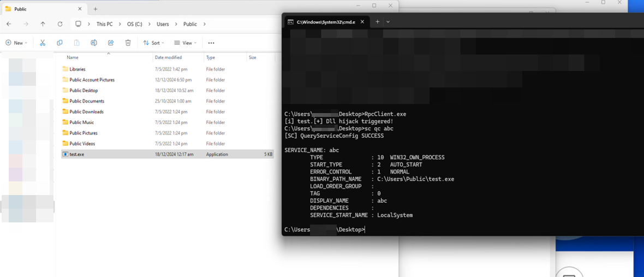The image size is (644, 277).
Task: Sort by Size column header
Action: (253, 57)
